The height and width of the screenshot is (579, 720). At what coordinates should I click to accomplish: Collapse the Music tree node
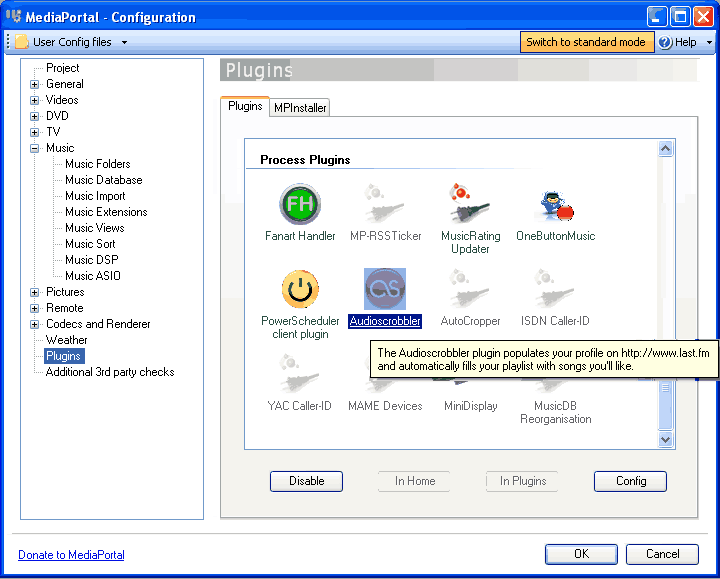34,148
